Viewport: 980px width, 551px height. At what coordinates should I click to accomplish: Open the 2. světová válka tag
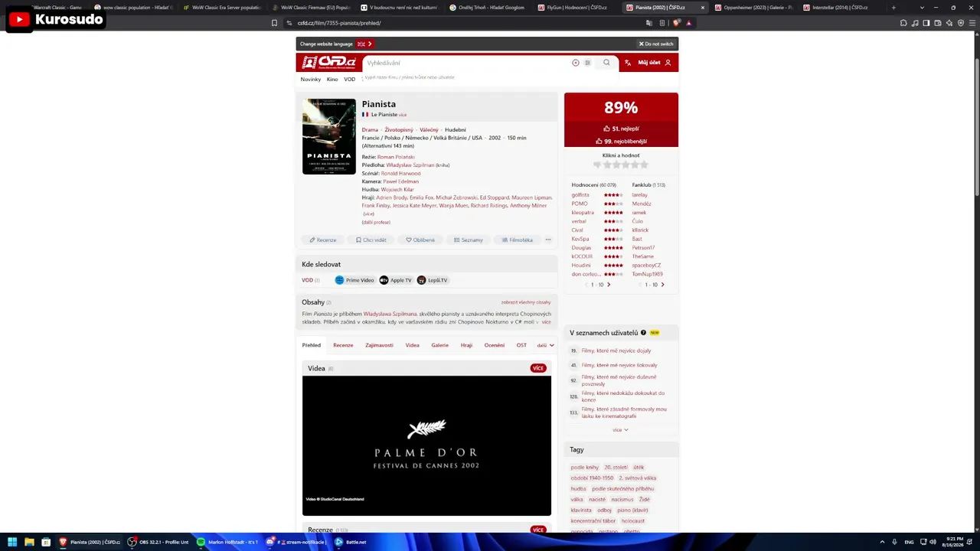click(638, 478)
